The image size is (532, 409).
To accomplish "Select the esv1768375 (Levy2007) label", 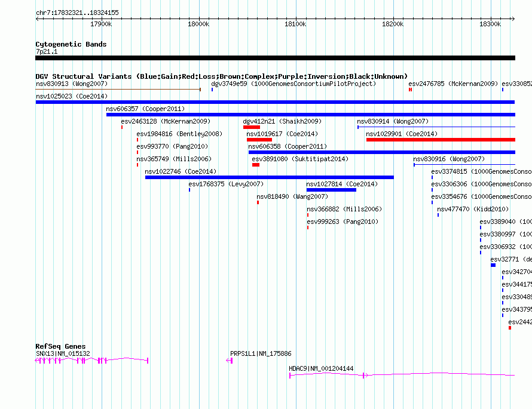I will (x=226, y=184).
